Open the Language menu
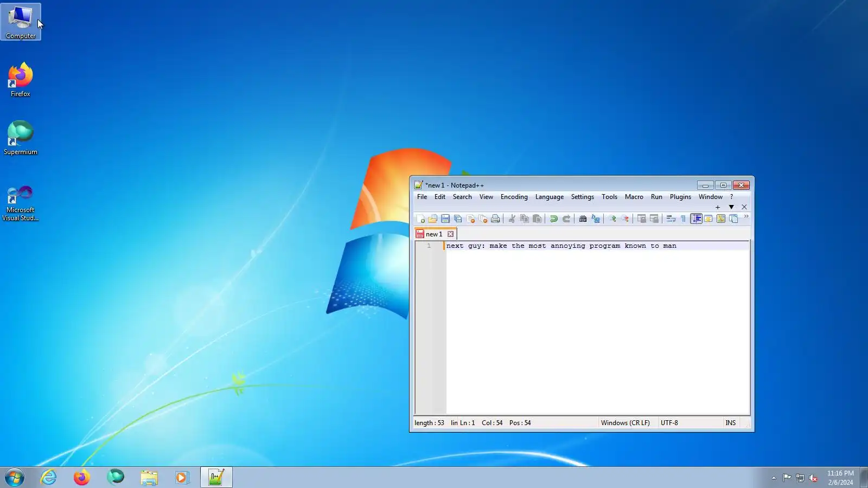 pos(550,197)
